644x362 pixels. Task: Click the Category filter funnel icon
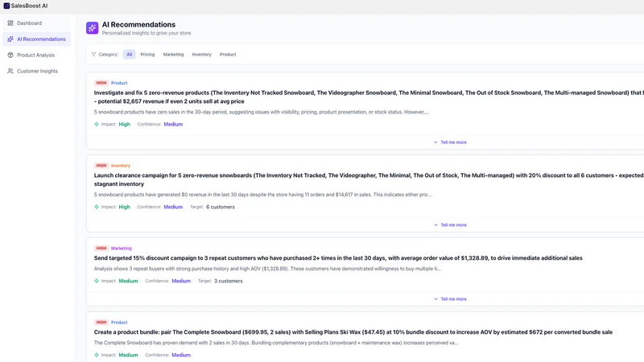click(x=93, y=54)
